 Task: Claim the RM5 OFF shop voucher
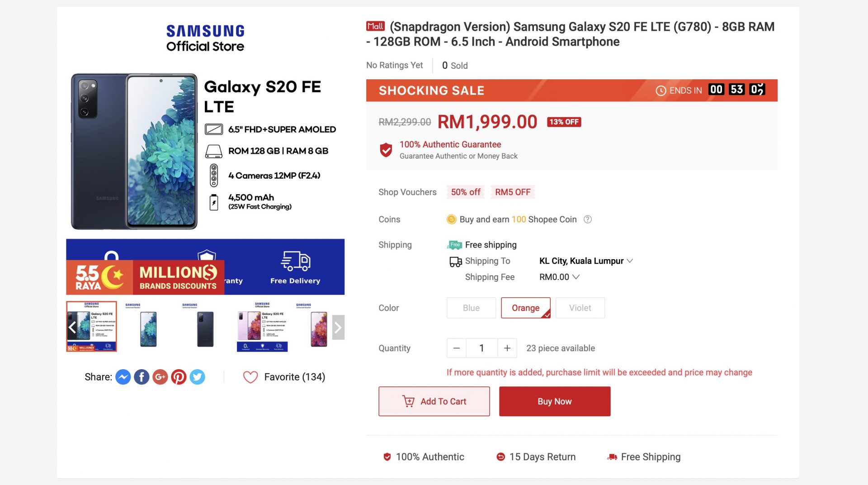point(513,192)
